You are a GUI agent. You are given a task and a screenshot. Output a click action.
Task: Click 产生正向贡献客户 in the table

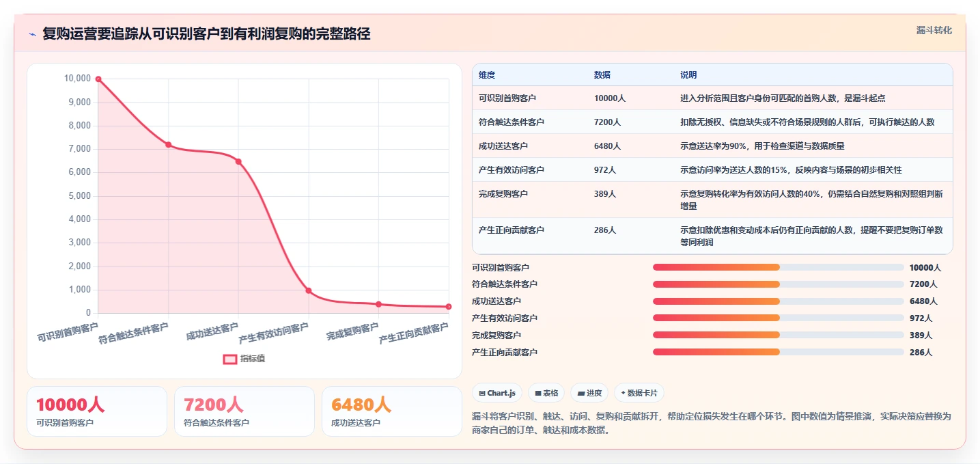[x=512, y=230]
